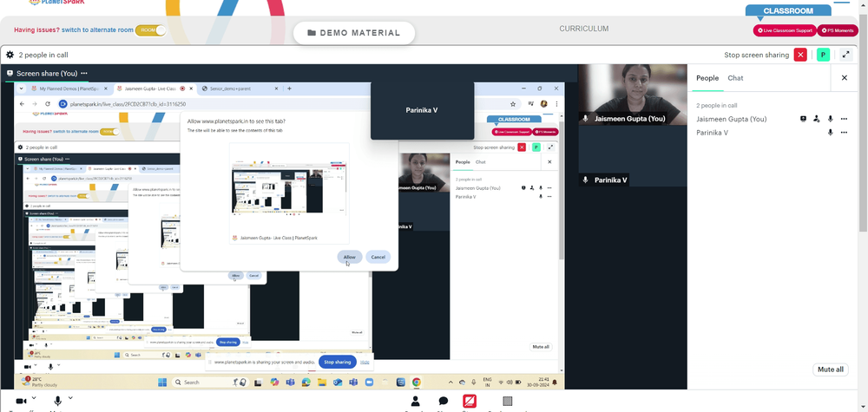Click Chrome icon in shared-screen taskbar
This screenshot has height=412, width=868.
(417, 383)
